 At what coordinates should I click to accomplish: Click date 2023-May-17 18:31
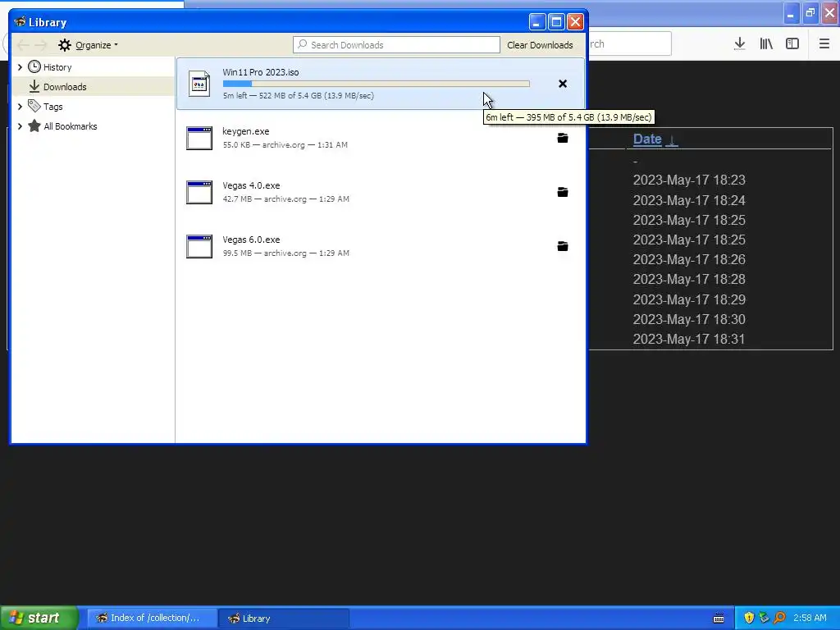(x=689, y=339)
